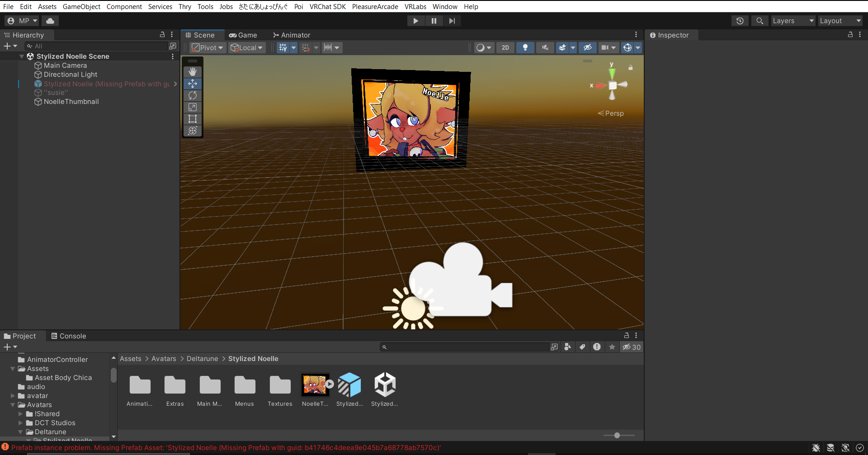Screen dimensions: 868x455
Task: Switch to the Animator tab
Action: (292, 35)
